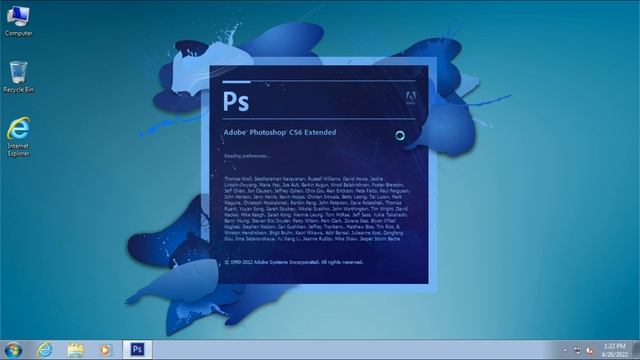Open the Computer desktop icon
640x360 pixels.
(x=18, y=21)
